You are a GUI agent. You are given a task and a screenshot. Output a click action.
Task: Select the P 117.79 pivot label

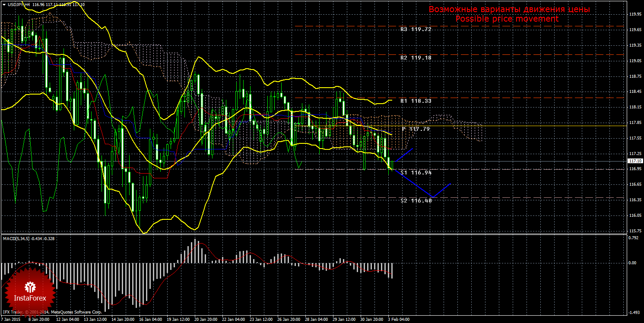point(416,129)
